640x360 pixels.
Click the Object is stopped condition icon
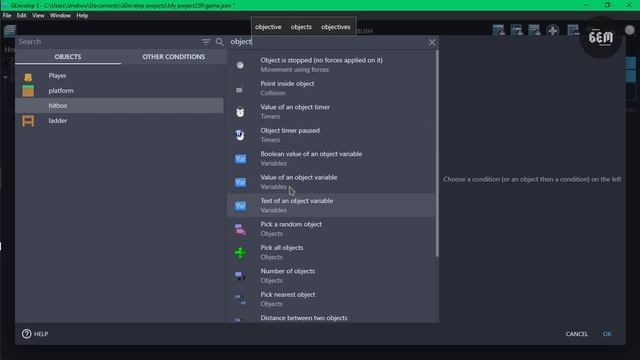pyautogui.click(x=240, y=65)
